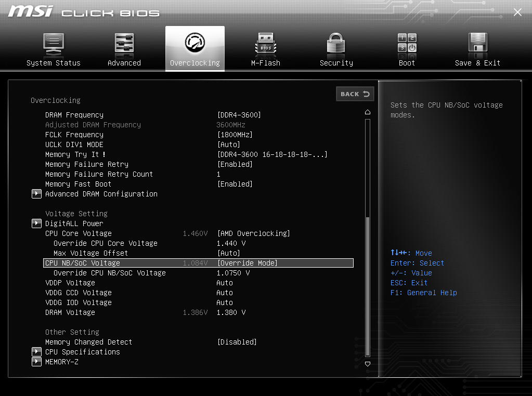Image resolution: width=532 pixels, height=396 pixels.
Task: Click the Voltage Setting section heading
Action: point(76,214)
